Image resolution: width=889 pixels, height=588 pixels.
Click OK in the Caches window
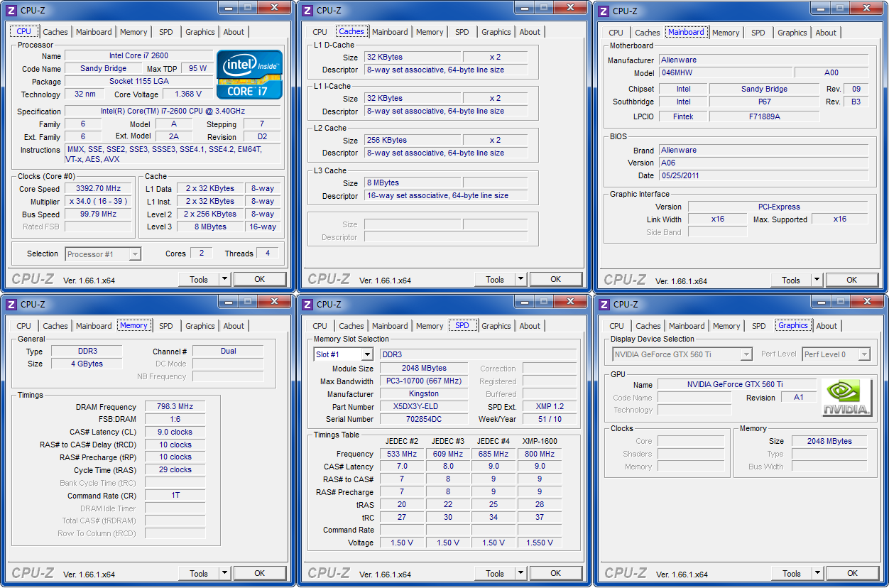pos(556,280)
